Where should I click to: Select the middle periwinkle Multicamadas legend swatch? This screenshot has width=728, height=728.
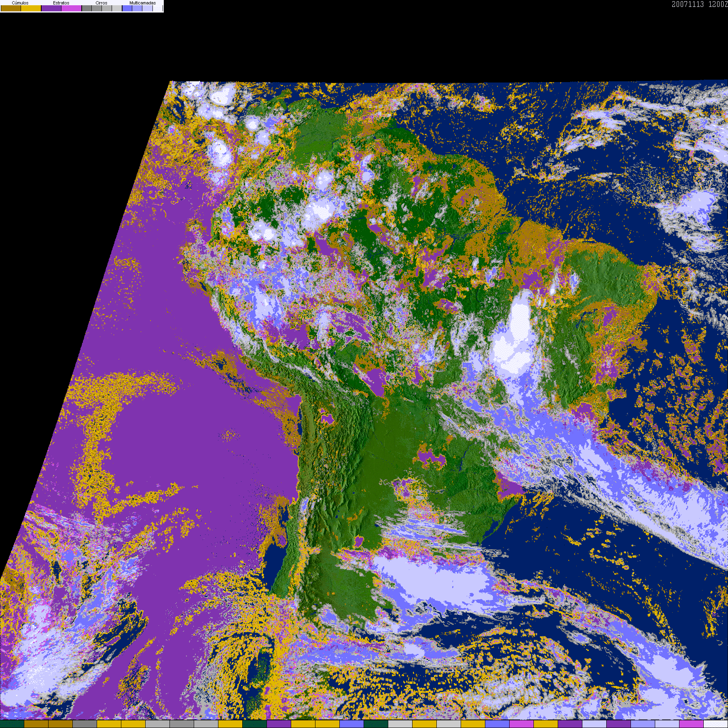[x=137, y=8]
